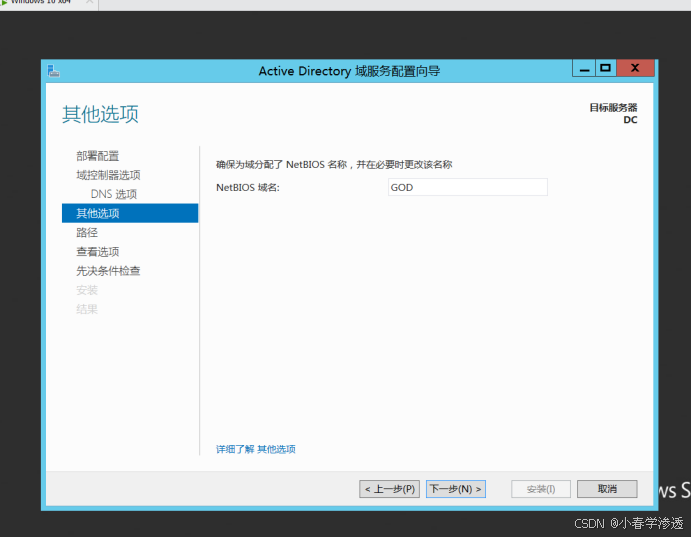692x538 pixels.
Task: Minimize the Active Directory wizard window
Action: pos(584,68)
